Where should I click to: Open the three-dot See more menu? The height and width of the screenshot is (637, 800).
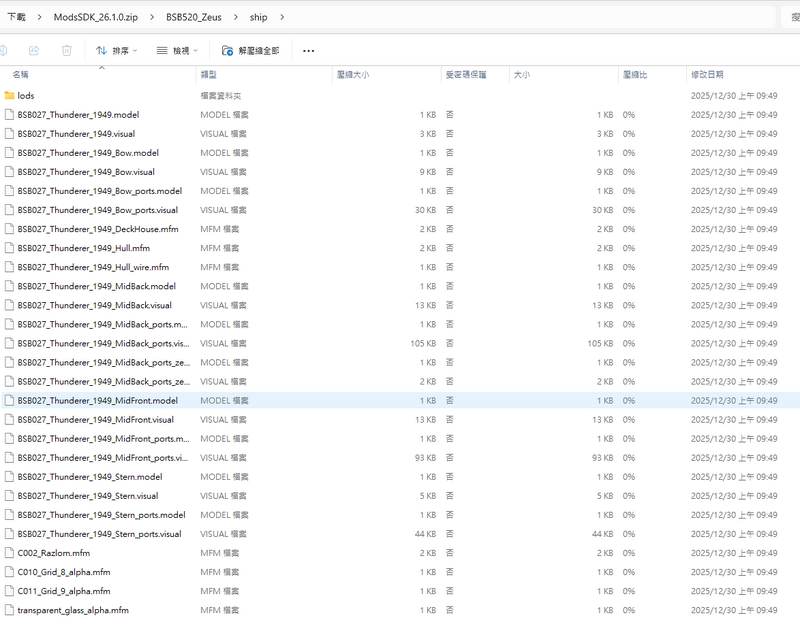(x=308, y=50)
